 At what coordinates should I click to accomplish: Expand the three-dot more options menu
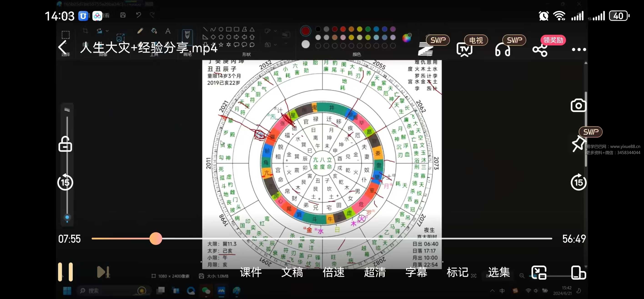tap(579, 50)
